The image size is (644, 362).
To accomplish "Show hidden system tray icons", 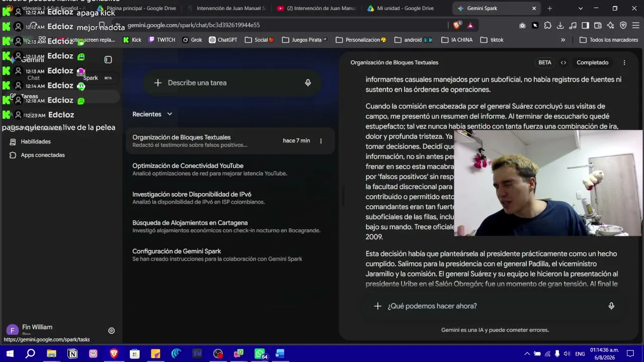I will point(527,354).
